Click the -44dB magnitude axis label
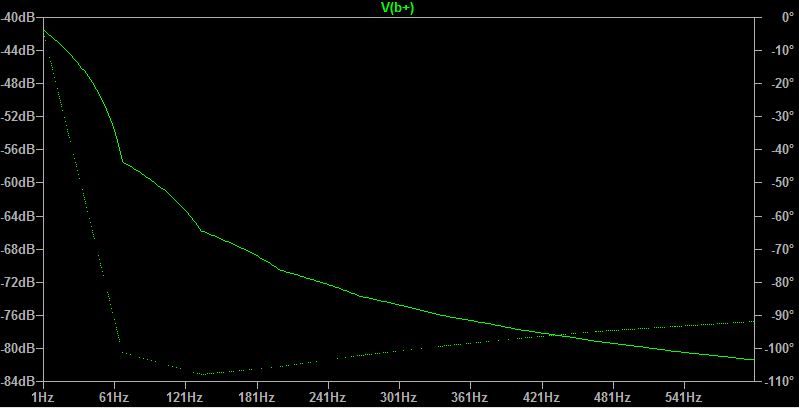Screen dimensions: 799x408 pyautogui.click(x=17, y=50)
